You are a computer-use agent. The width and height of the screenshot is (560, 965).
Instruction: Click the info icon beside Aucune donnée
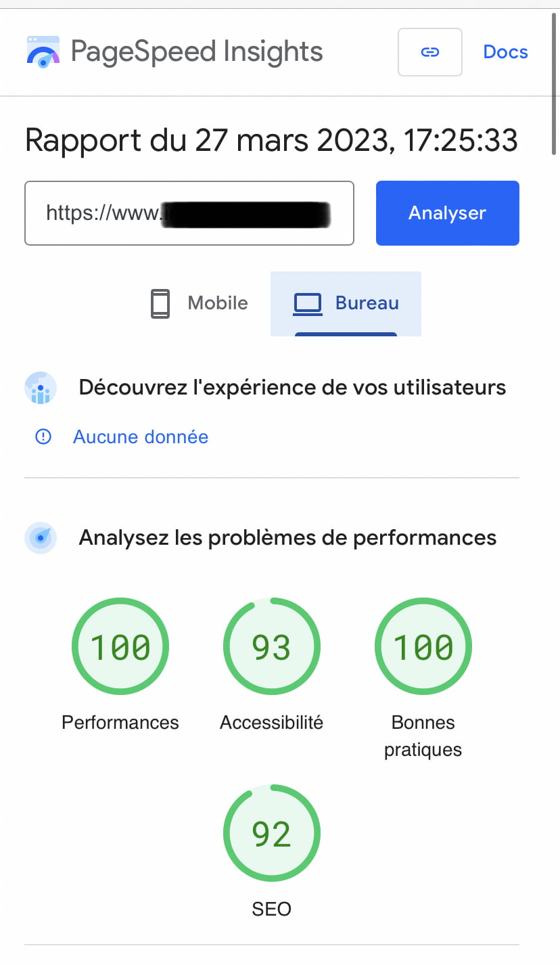click(x=43, y=437)
